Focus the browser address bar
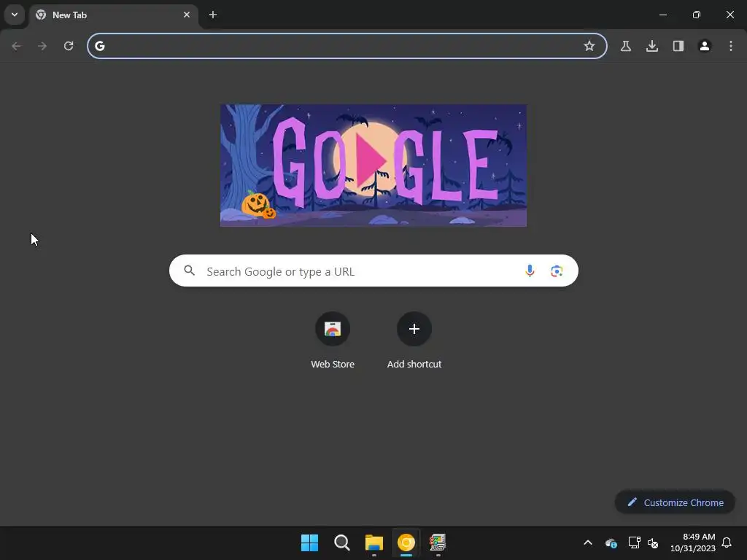Screen dimensions: 747x560 [x=347, y=46]
